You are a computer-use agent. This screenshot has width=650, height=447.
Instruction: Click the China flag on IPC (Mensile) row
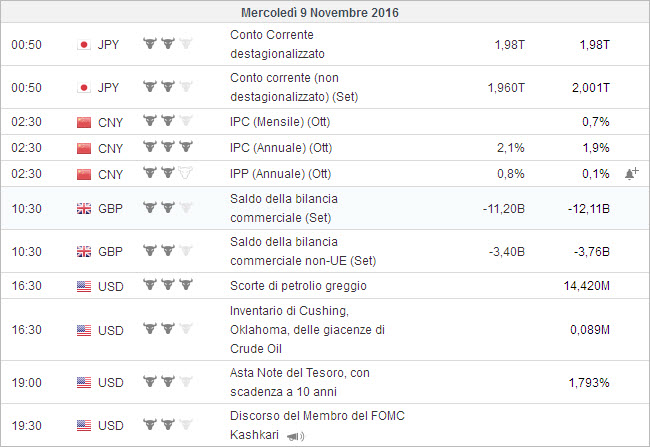(84, 122)
